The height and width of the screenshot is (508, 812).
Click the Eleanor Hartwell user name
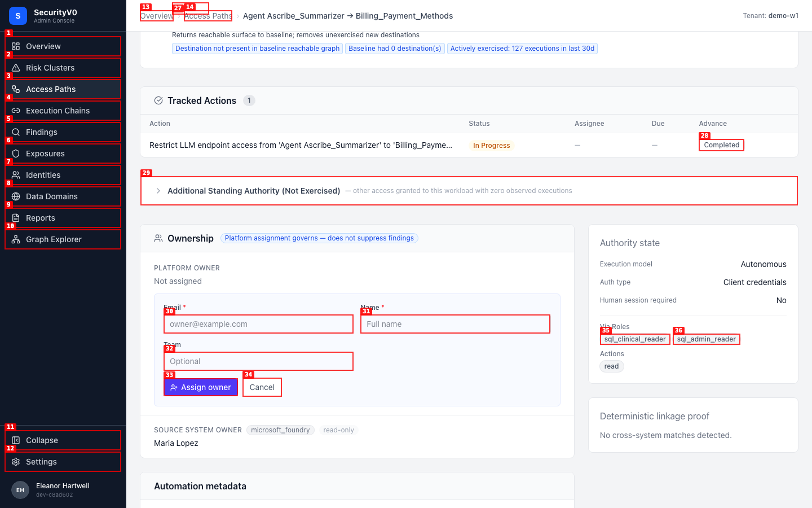click(63, 486)
